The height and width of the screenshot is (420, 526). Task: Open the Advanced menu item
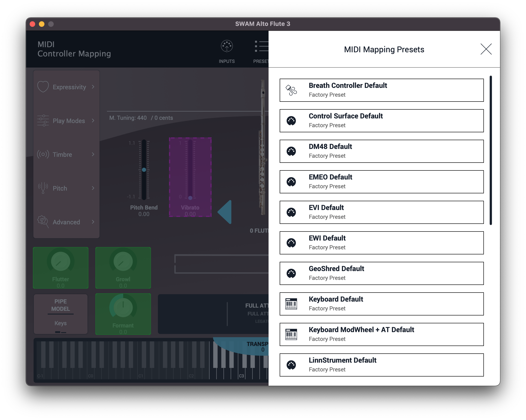tap(66, 222)
